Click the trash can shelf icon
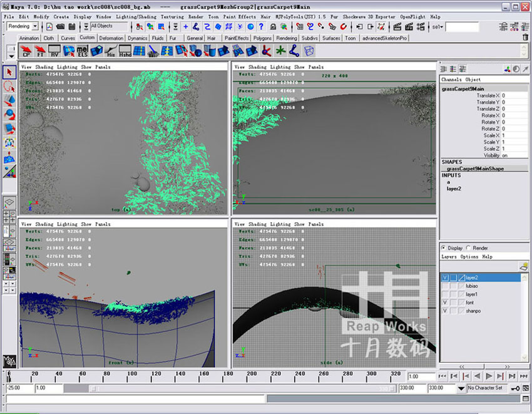The width and height of the screenshot is (532, 414). (525, 38)
